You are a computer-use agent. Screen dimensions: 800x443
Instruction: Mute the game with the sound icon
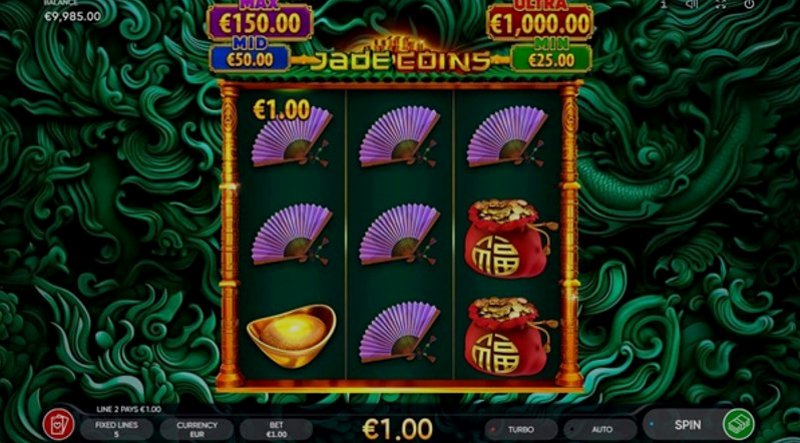coord(691,4)
